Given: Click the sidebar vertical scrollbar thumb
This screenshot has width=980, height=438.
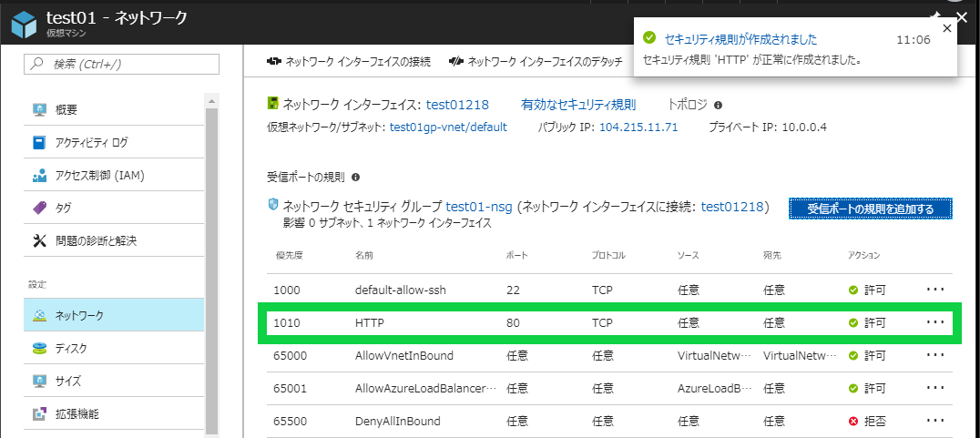Looking at the screenshot, I should (211, 270).
